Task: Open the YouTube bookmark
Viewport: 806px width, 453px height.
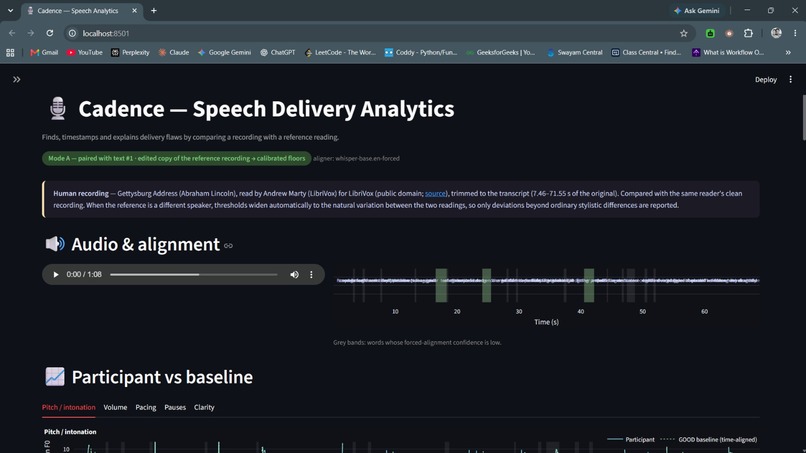Action: coord(84,52)
